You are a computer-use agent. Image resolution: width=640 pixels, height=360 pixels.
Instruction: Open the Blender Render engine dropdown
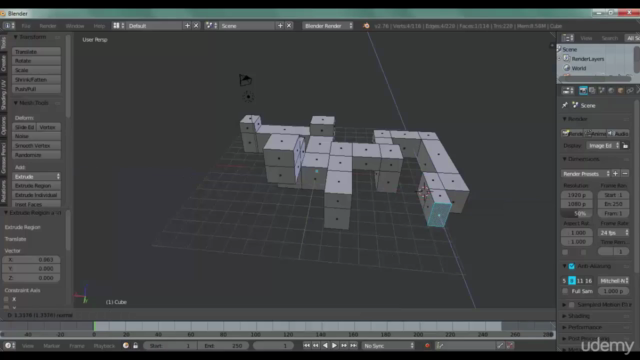coord(328,26)
